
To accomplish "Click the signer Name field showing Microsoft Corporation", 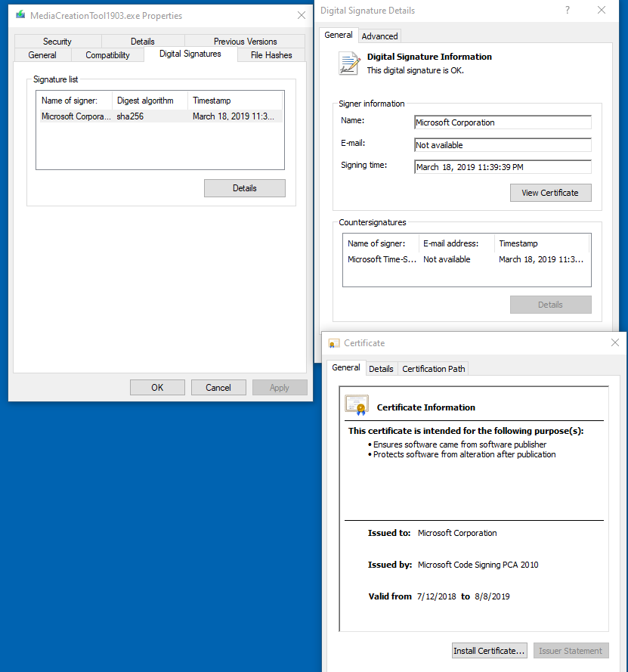I will click(503, 122).
